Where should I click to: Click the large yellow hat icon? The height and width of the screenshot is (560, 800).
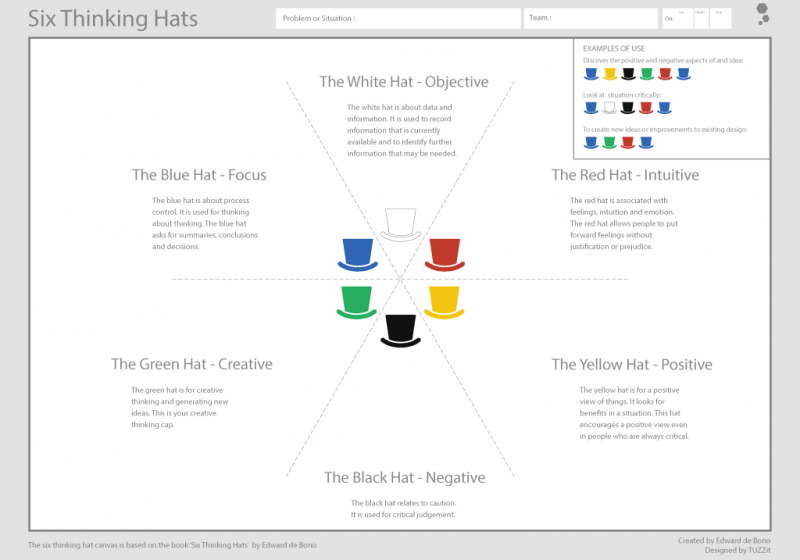[x=444, y=302]
